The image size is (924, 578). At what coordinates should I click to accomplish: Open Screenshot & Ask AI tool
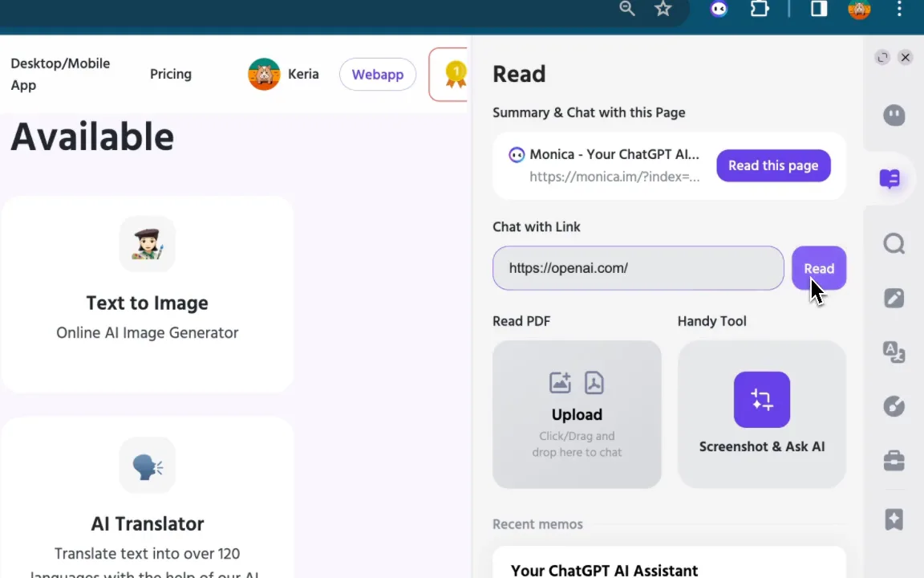click(x=762, y=414)
